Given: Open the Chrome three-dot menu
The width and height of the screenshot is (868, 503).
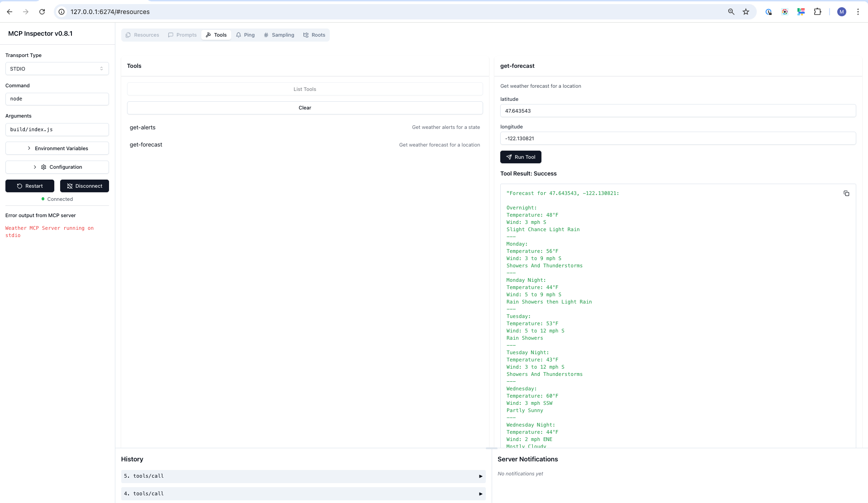Looking at the screenshot, I should (x=858, y=12).
